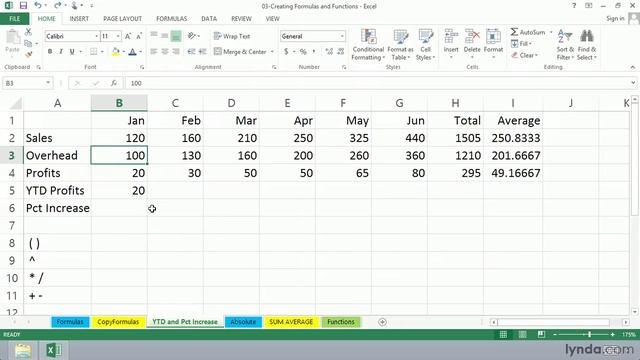Viewport: 640px width, 360px height.
Task: Click the Save icon in quick access toolbar
Action: [x=23, y=6]
